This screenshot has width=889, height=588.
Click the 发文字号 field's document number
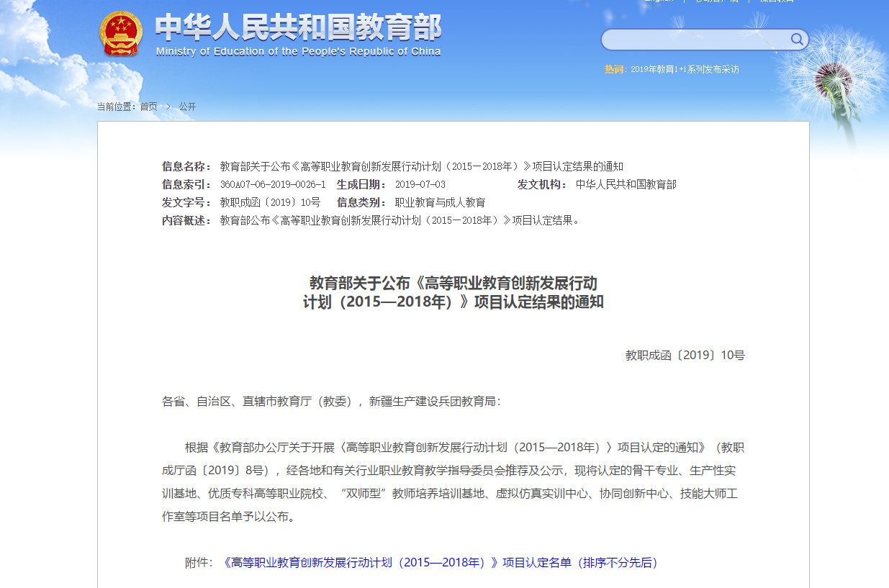tap(270, 202)
